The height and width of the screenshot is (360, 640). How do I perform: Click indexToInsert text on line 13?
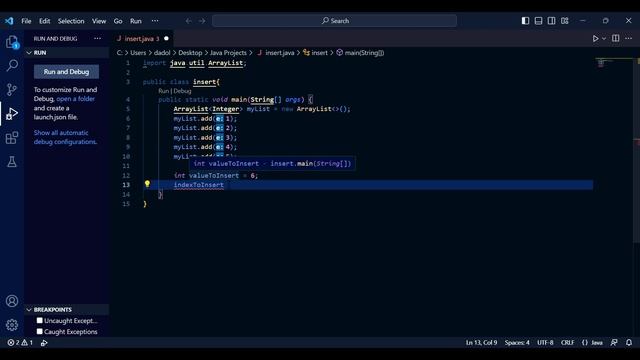pos(199,185)
